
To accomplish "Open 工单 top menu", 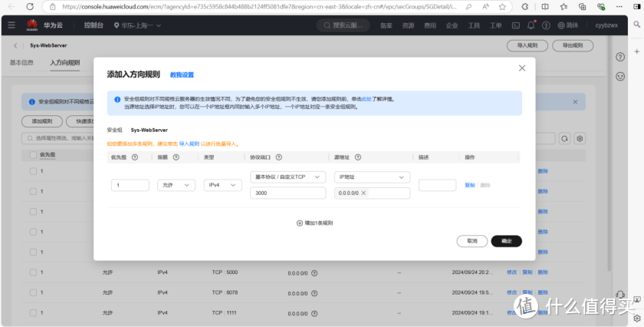I will (x=495, y=25).
